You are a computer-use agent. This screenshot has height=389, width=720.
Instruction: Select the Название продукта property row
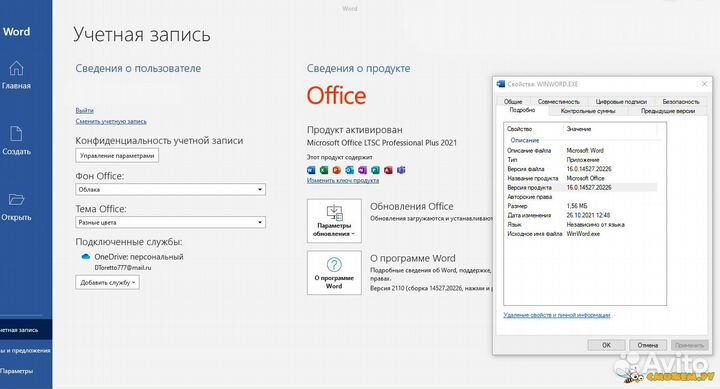tap(581, 178)
